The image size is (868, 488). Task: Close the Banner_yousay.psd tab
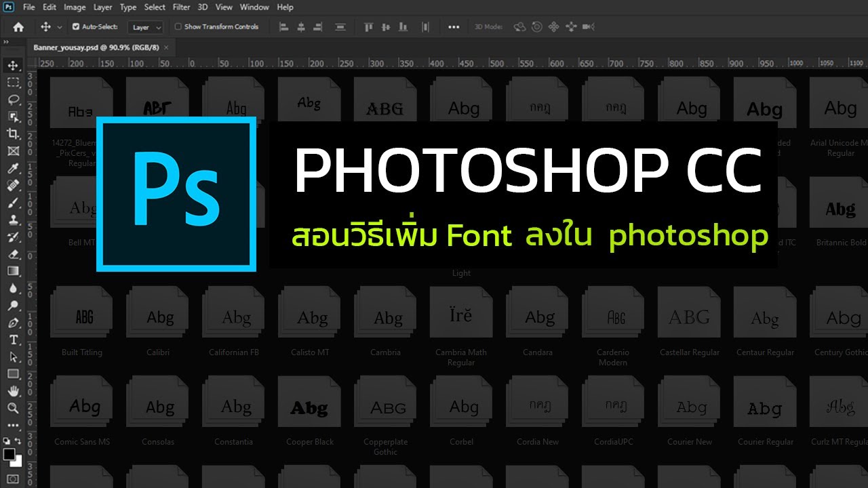[x=166, y=47]
